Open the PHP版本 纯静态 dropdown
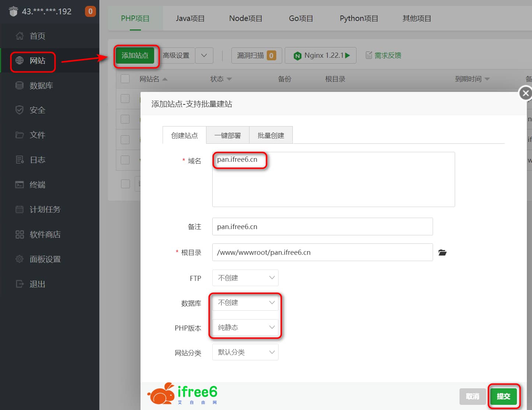This screenshot has width=532, height=410. pyautogui.click(x=245, y=327)
